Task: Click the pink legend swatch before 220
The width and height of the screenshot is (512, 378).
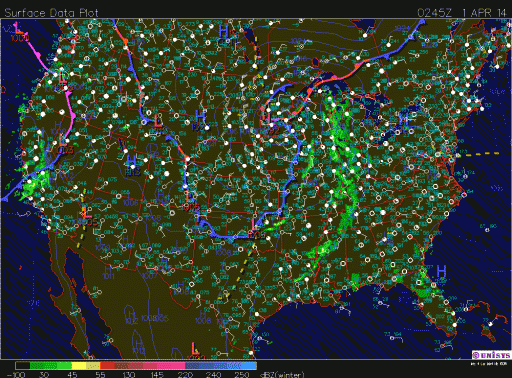Action: click(x=171, y=366)
